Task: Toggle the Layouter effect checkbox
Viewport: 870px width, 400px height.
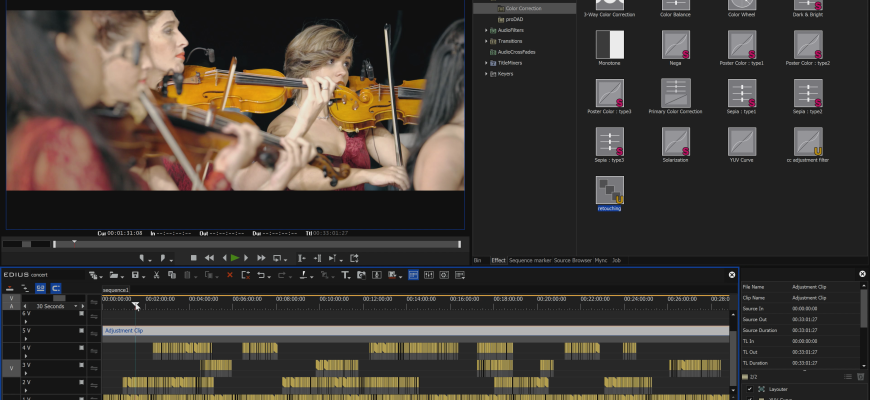Action: (750, 389)
